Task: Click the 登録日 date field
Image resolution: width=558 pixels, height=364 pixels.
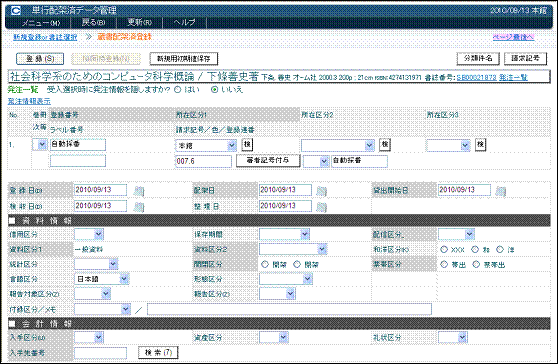Action: click(100, 190)
